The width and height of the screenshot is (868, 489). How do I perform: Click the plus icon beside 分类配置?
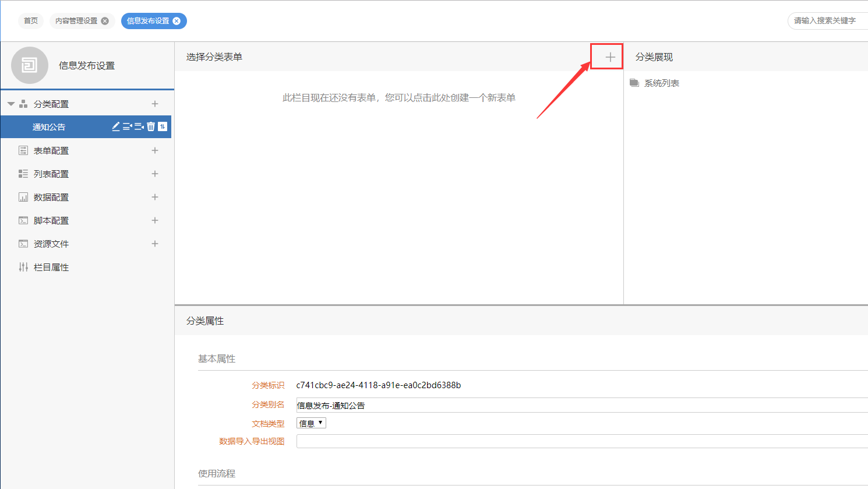pos(155,104)
